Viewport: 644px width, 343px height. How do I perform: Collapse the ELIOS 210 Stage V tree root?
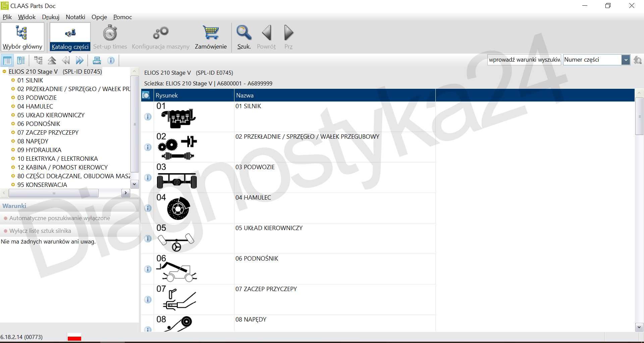(x=4, y=71)
